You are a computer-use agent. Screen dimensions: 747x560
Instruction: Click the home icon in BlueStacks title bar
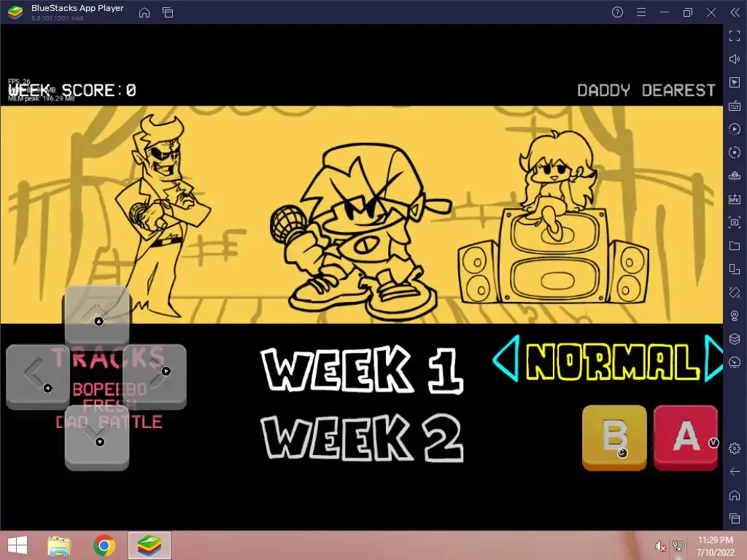[x=144, y=13]
